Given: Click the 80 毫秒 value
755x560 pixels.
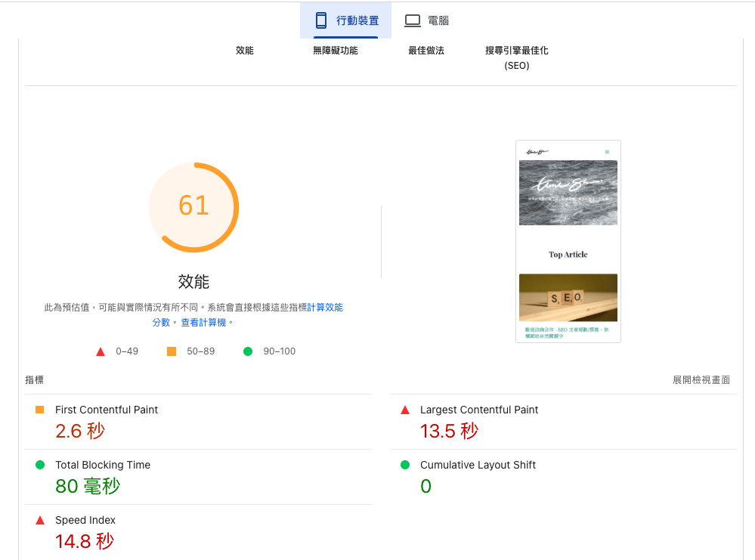Looking at the screenshot, I should (88, 486).
